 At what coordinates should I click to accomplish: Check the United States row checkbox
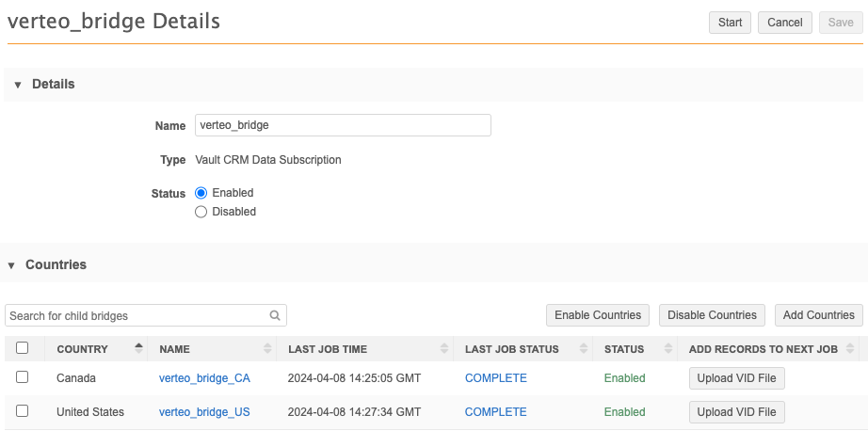pyautogui.click(x=23, y=411)
